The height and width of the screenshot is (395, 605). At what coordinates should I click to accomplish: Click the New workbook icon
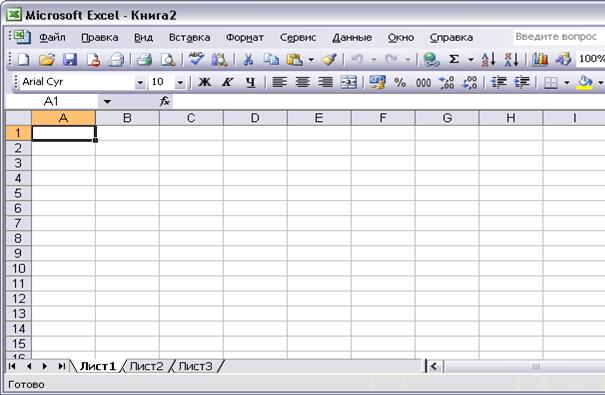point(23,59)
